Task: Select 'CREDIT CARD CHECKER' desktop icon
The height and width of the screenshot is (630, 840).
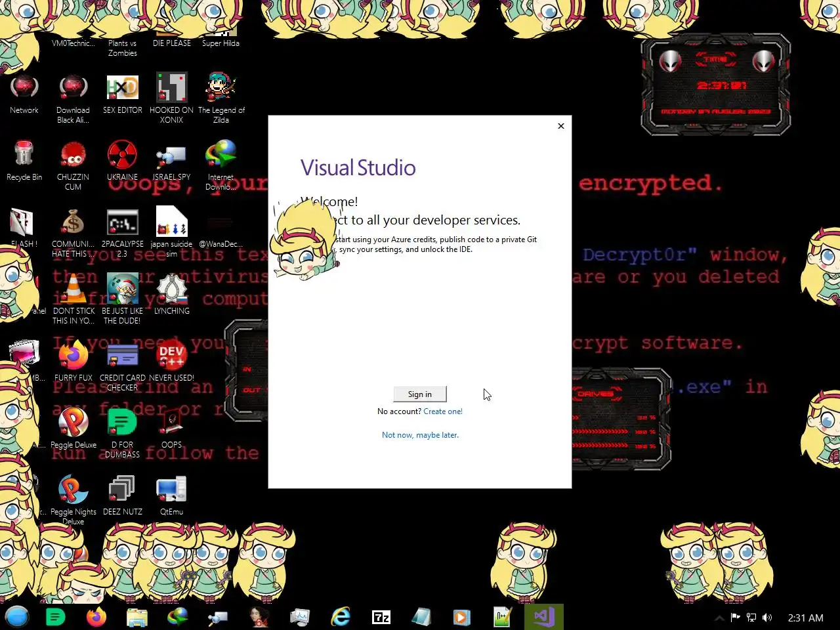Action: [122, 366]
